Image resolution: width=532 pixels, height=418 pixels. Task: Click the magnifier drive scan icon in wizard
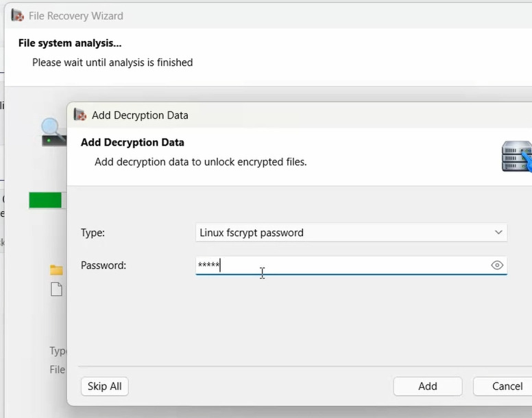(x=53, y=132)
